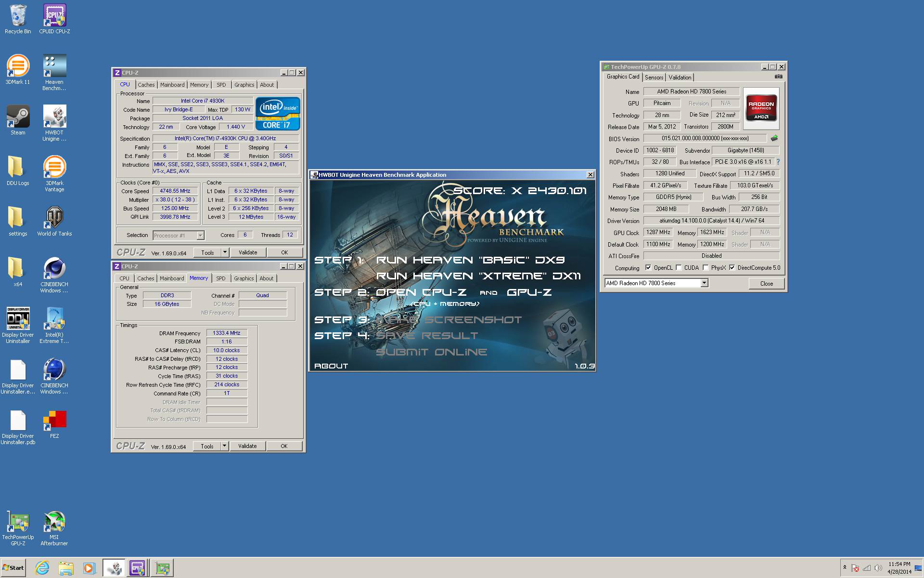Click Validate in upper CPU-Z window
The height and width of the screenshot is (578, 924).
point(248,252)
